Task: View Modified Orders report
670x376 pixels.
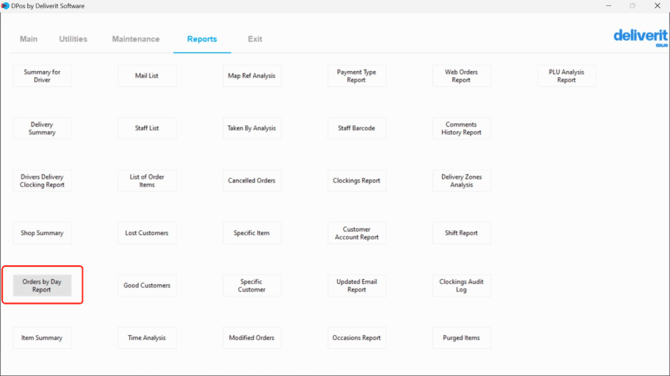Action: click(252, 338)
